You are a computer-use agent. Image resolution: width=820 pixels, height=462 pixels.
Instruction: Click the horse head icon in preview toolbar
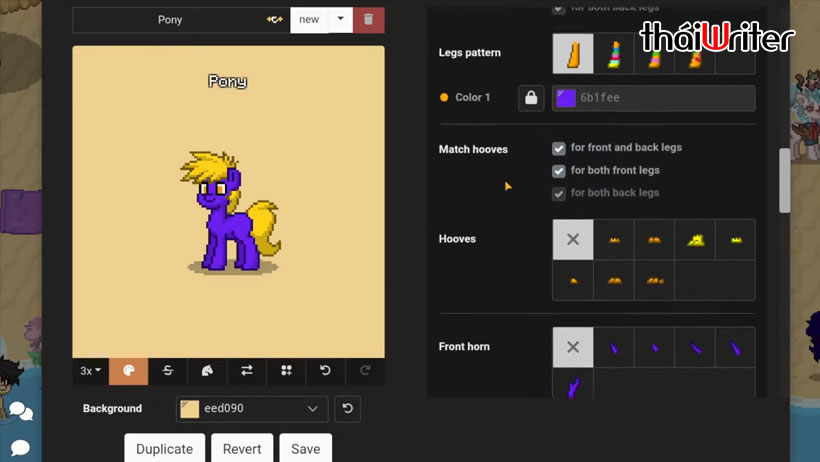click(x=208, y=371)
